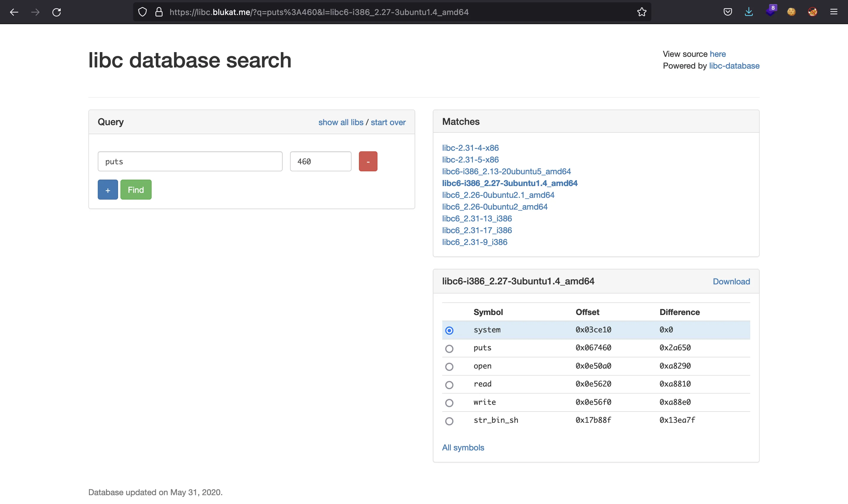The width and height of the screenshot is (848, 504).
Task: Add a query row with plus button
Action: pos(108,190)
